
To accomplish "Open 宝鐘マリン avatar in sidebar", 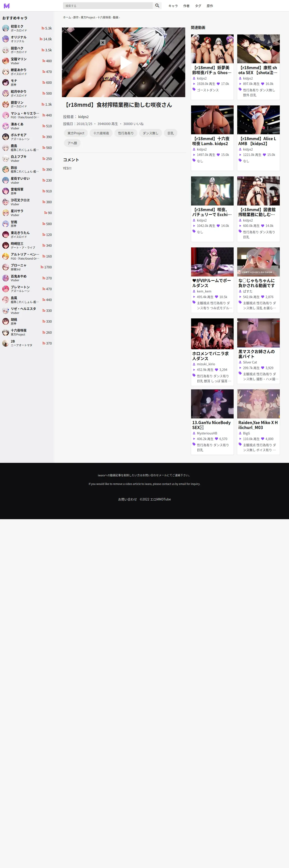I will [x=6, y=61].
